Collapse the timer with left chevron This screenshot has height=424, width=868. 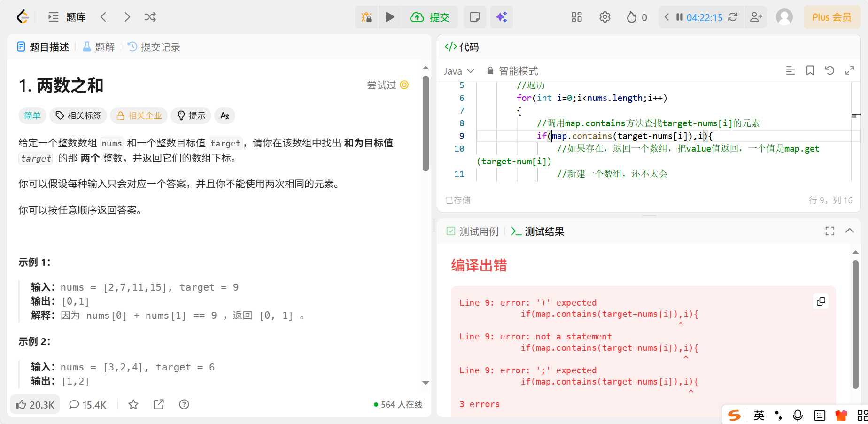tap(666, 17)
